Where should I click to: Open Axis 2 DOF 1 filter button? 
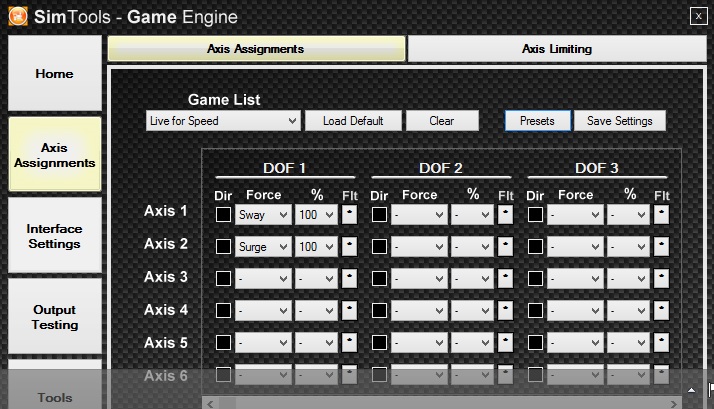[x=349, y=246]
